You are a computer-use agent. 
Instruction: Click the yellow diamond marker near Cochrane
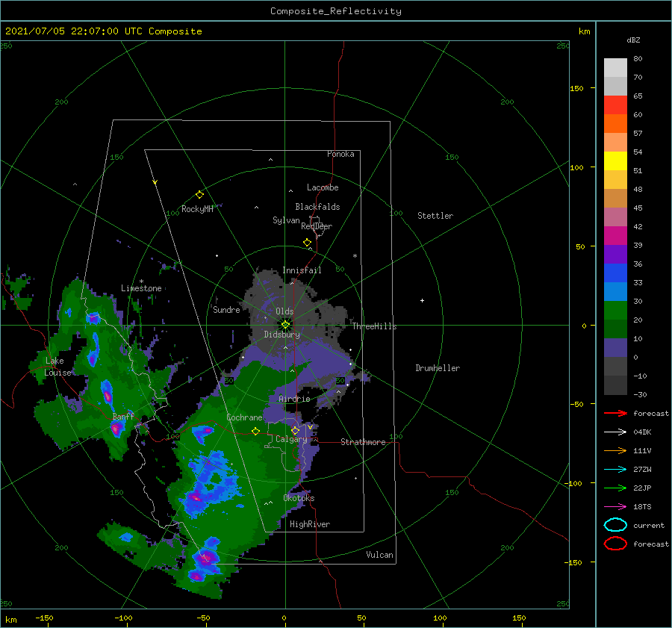(255, 431)
